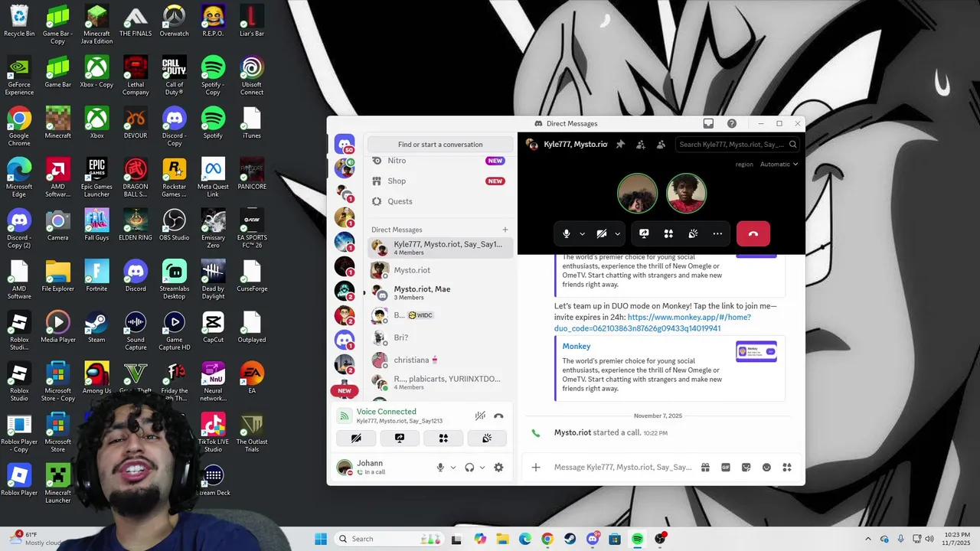Turn on camera in call control bar

pos(602,233)
